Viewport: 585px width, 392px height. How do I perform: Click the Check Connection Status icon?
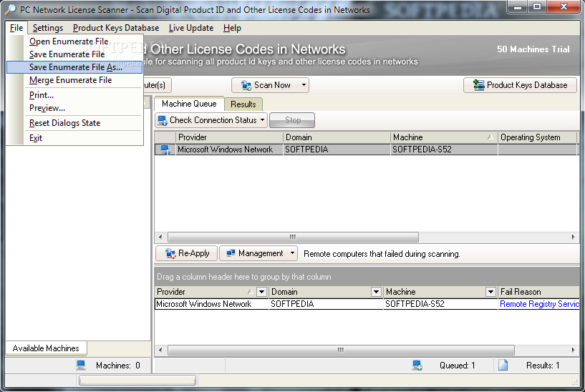pyautogui.click(x=163, y=120)
